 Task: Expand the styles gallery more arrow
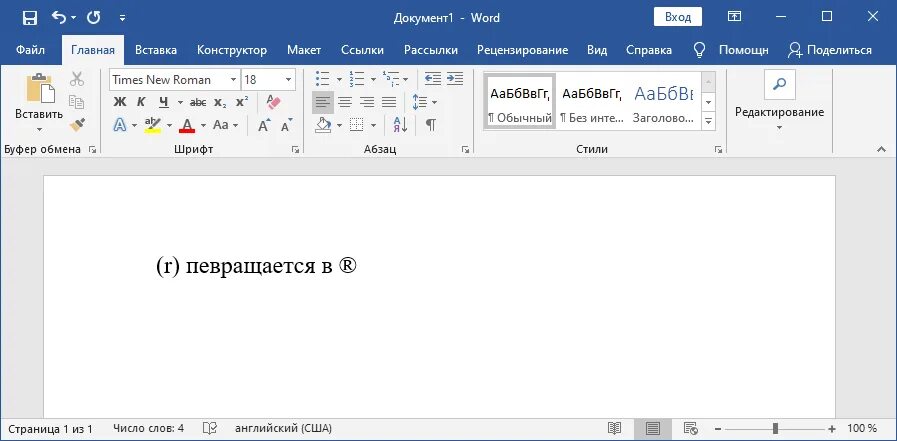coord(708,121)
